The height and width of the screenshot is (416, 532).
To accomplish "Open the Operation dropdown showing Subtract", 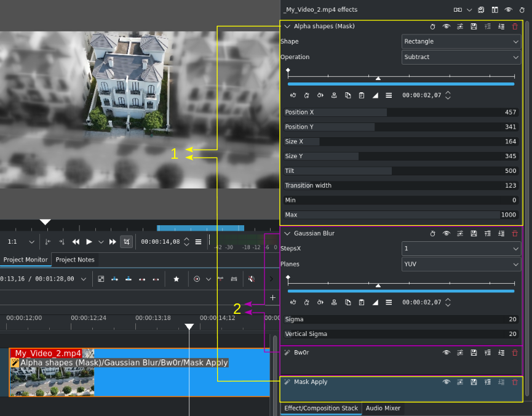I will point(461,57).
